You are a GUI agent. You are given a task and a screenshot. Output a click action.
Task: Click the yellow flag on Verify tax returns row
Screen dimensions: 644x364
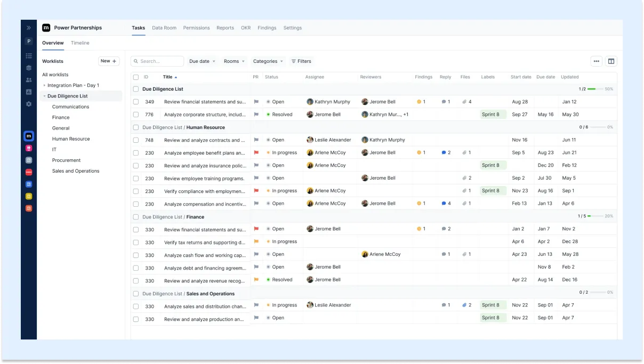[256, 241]
